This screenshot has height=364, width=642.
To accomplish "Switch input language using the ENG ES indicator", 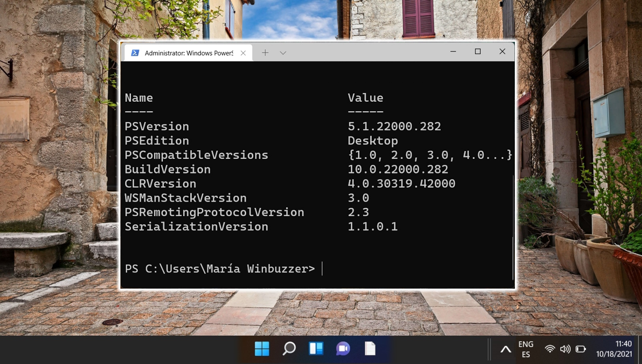I will 526,349.
